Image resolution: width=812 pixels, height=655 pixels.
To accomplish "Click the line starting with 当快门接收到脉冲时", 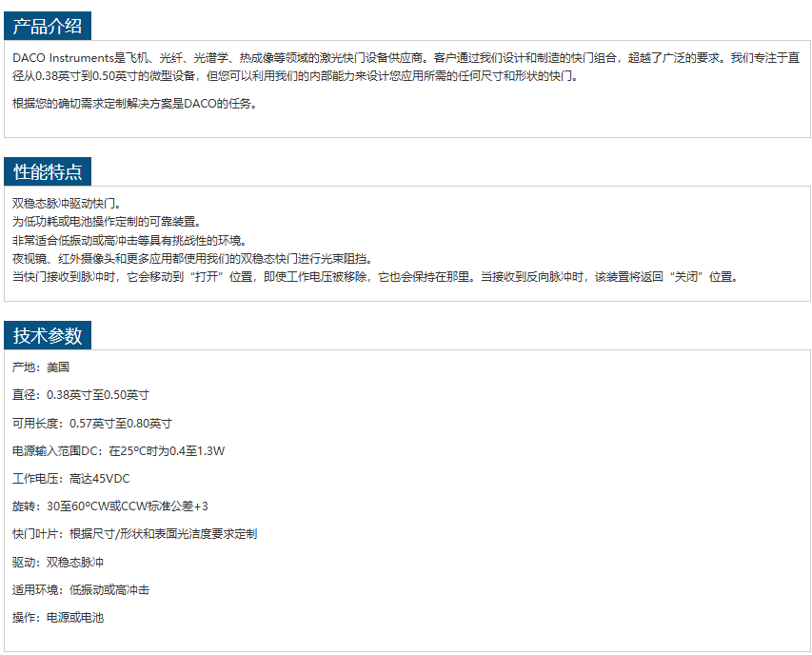I will click(x=375, y=277).
